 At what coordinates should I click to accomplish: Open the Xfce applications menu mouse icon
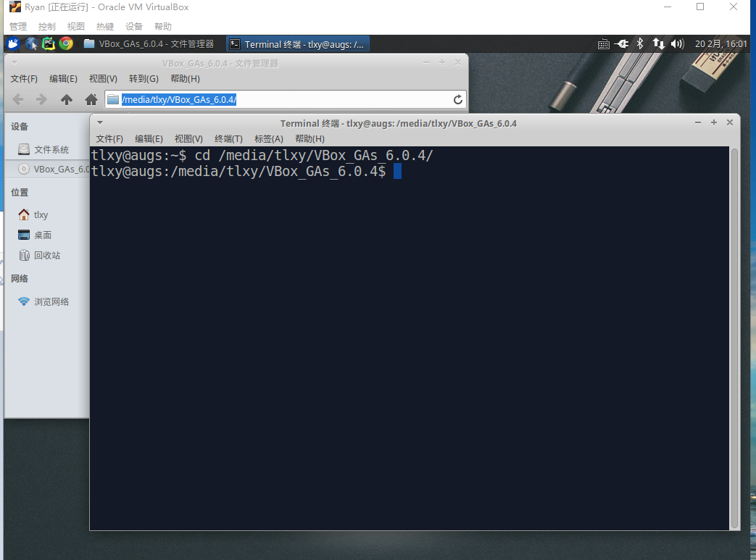pos(13,44)
